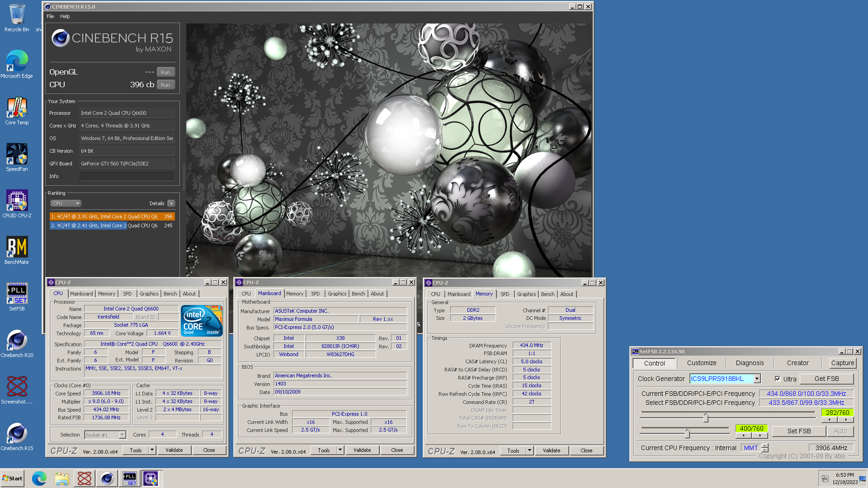
Task: Click Close in the Memory CPU-Z window
Action: click(586, 450)
